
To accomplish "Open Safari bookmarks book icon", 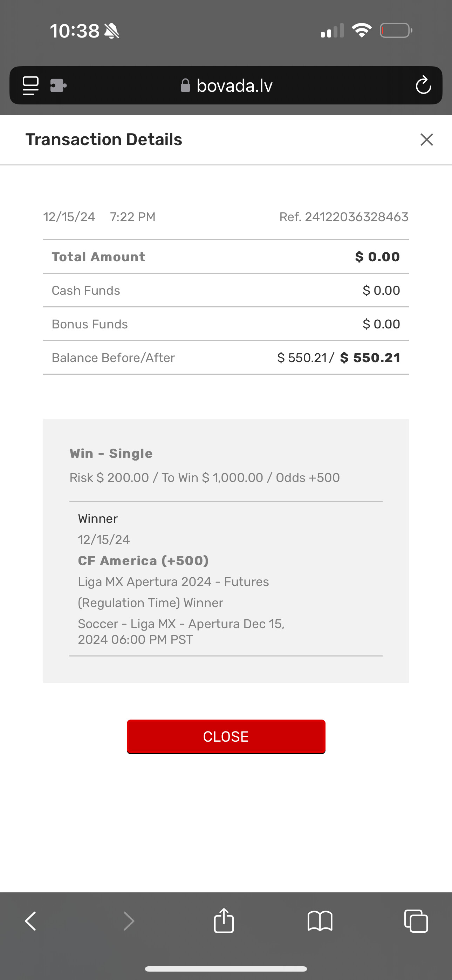I will (x=320, y=921).
